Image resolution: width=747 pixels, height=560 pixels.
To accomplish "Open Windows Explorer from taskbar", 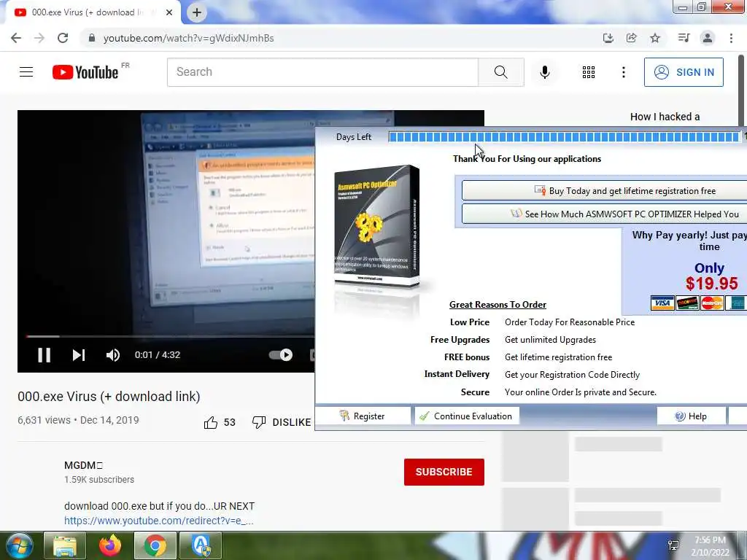I will tap(65, 545).
